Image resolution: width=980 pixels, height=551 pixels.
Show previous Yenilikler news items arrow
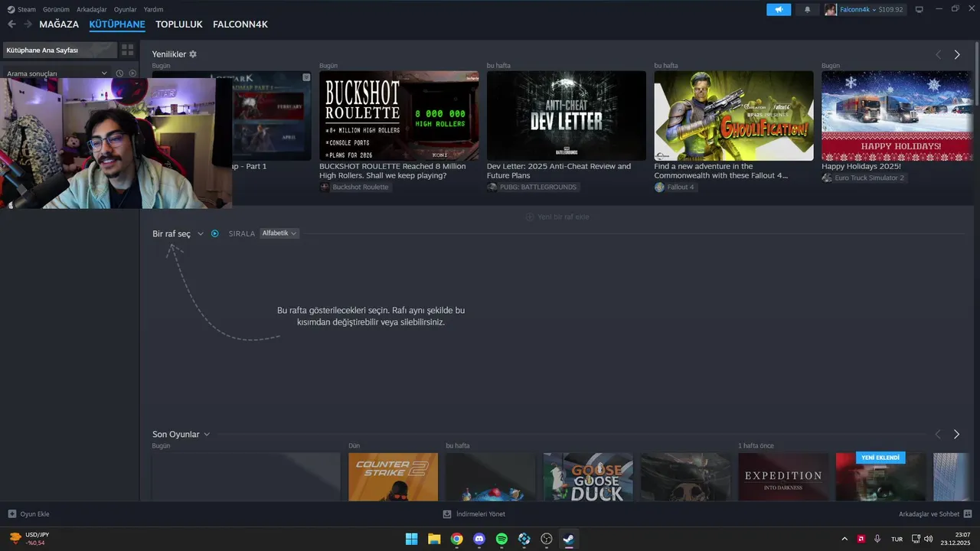click(x=938, y=54)
